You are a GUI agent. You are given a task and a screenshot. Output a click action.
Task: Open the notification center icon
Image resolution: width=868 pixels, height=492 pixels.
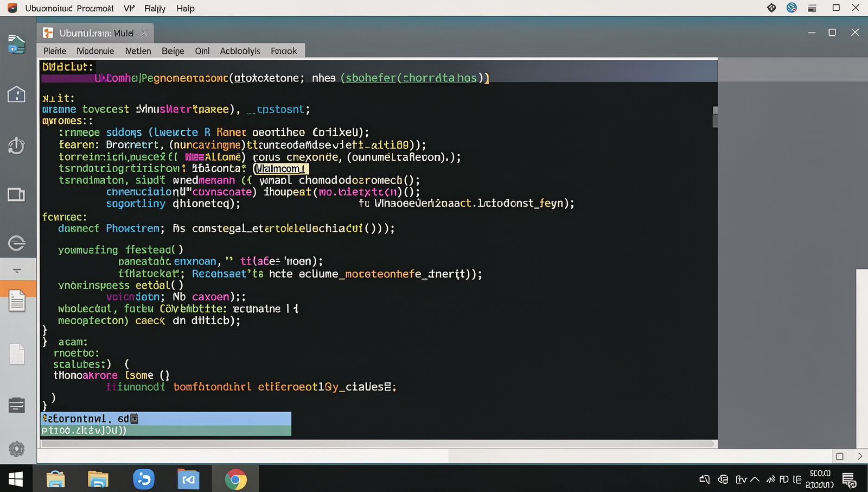coord(849,480)
